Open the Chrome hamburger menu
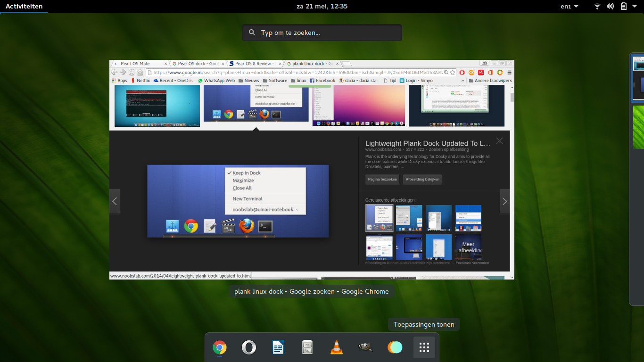 509,73
